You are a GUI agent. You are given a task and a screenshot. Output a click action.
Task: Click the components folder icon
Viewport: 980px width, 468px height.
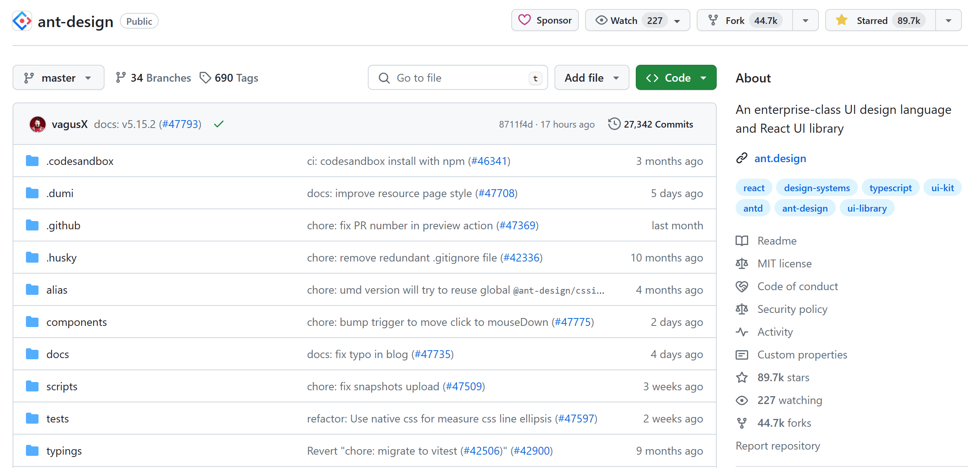coord(32,322)
